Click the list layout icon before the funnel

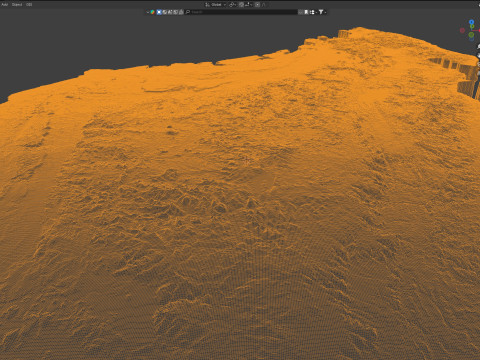[x=312, y=12]
